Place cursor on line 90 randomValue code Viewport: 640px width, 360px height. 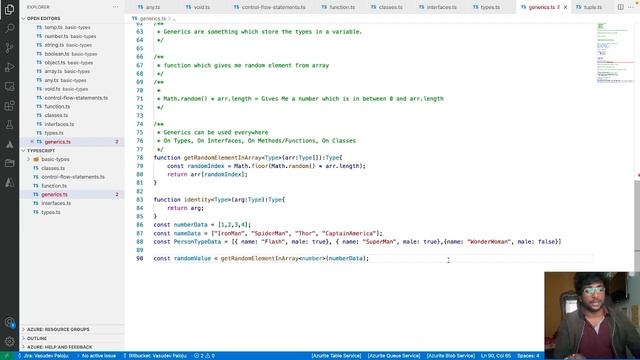[261, 258]
